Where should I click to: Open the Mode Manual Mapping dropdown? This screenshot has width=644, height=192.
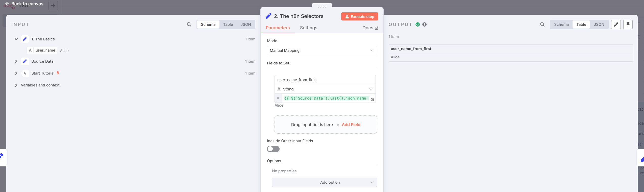pyautogui.click(x=322, y=51)
